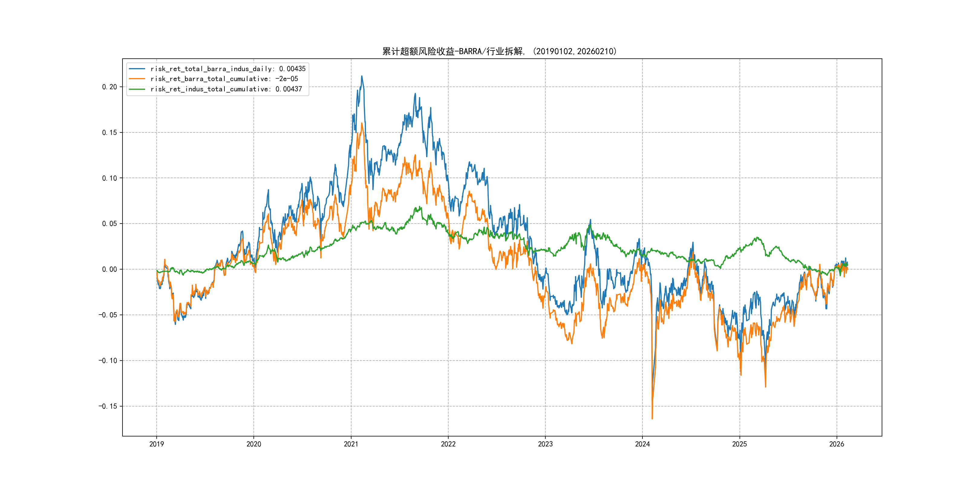Click the -0.05 y-axis tick label

click(x=108, y=315)
